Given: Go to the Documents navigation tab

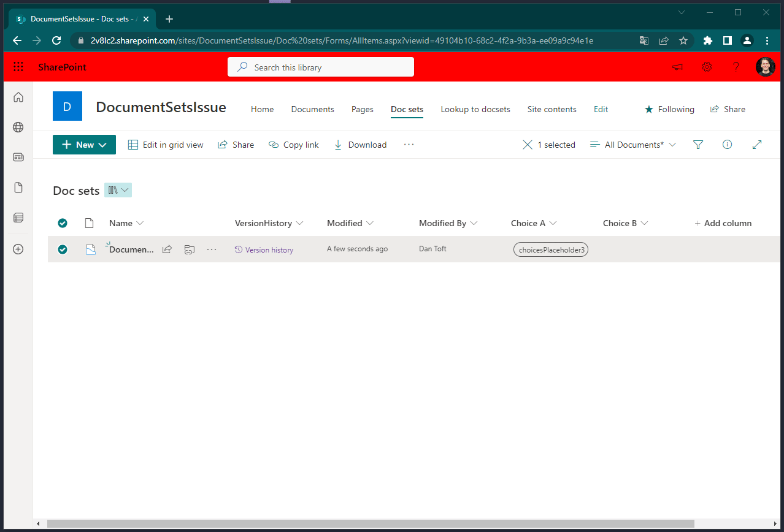Looking at the screenshot, I should click(313, 109).
